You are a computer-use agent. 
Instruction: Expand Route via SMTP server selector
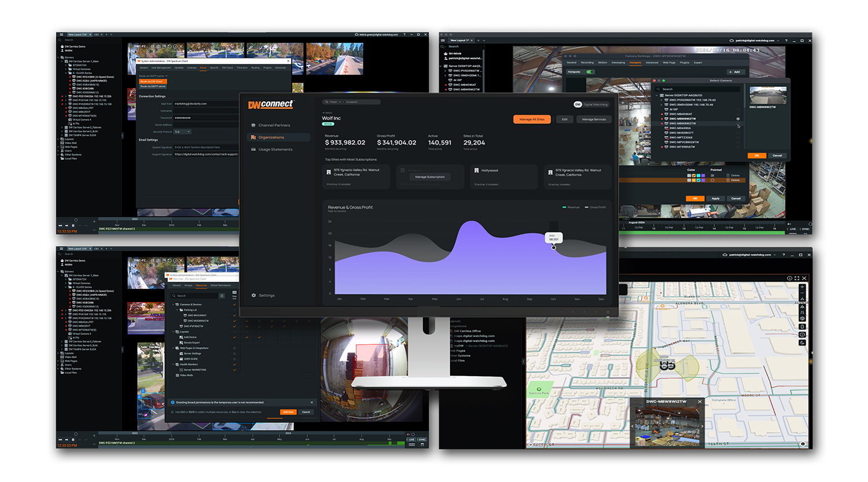153,76
